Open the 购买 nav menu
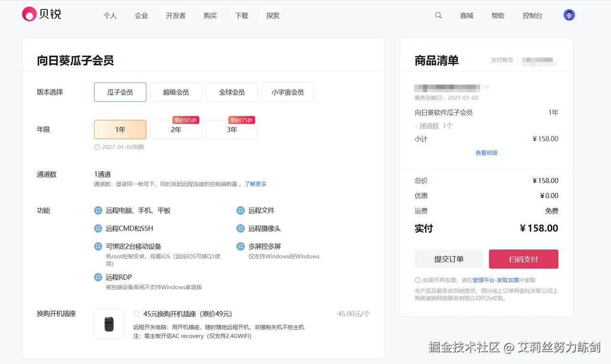 (211, 16)
